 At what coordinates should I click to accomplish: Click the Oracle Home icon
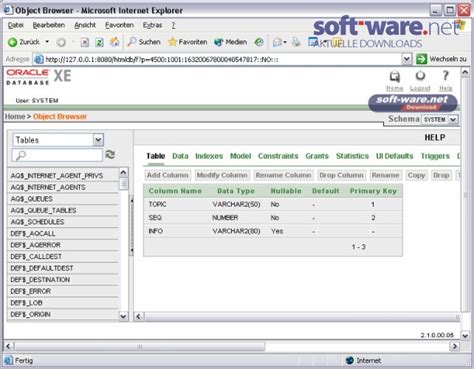(395, 77)
